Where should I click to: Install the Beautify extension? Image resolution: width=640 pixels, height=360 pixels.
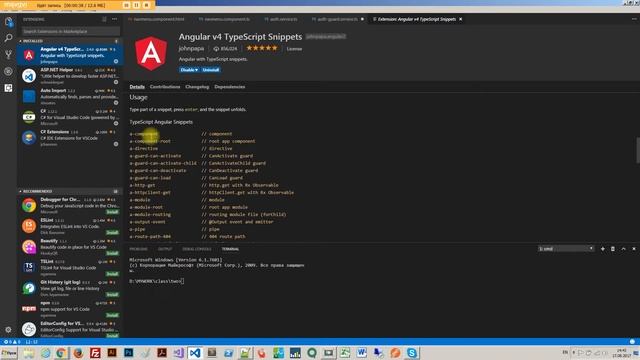point(112,253)
